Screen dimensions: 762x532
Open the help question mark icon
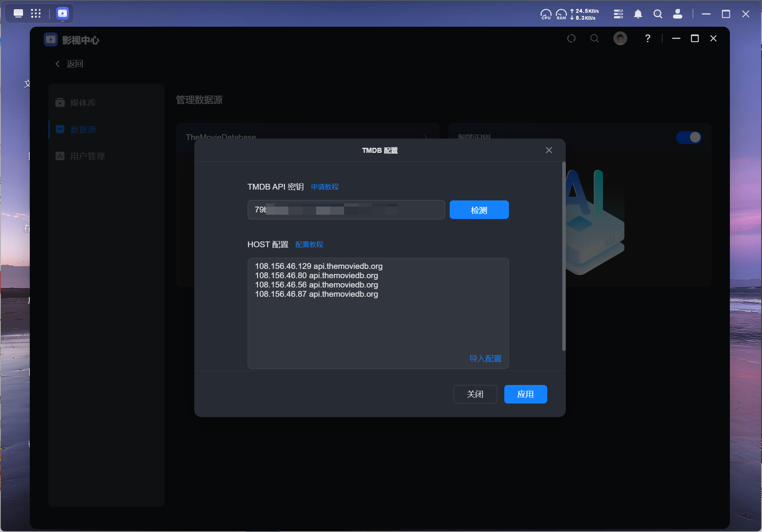tap(647, 38)
